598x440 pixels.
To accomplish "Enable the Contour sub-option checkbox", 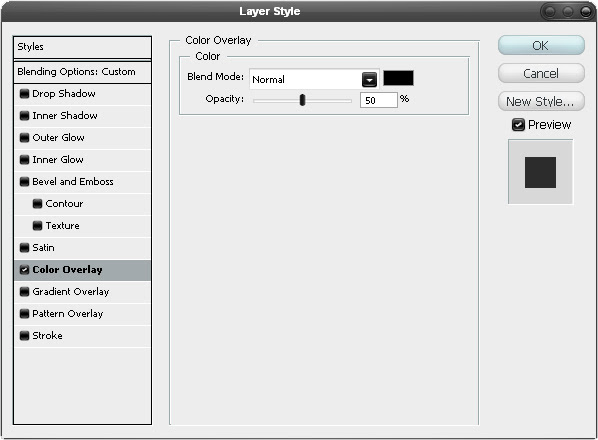I will point(37,204).
